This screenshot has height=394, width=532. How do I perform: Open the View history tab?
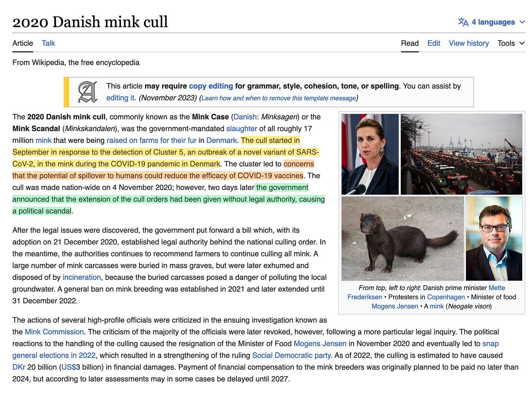point(469,43)
